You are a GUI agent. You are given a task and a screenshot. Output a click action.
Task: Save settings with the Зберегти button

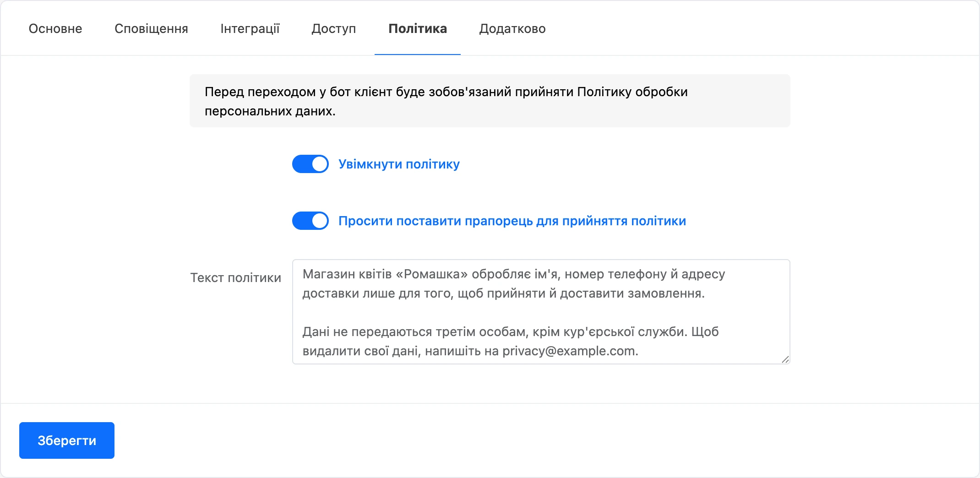point(67,440)
